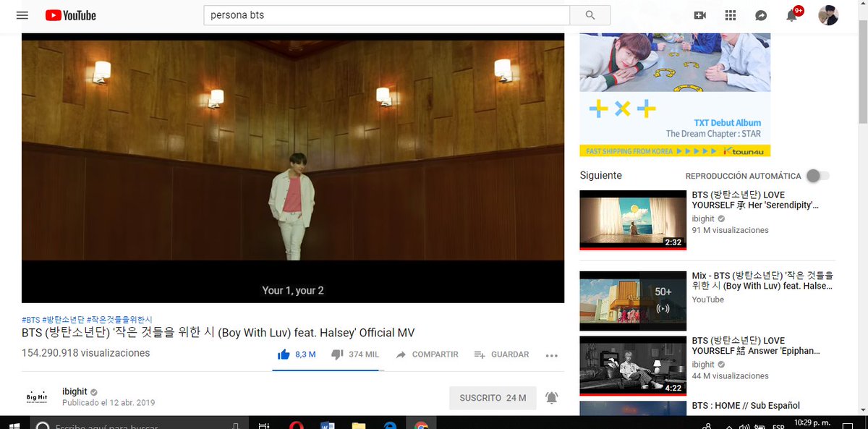Toggle channel notification bell for ibighit
Image resolution: width=868 pixels, height=429 pixels.
(x=552, y=398)
